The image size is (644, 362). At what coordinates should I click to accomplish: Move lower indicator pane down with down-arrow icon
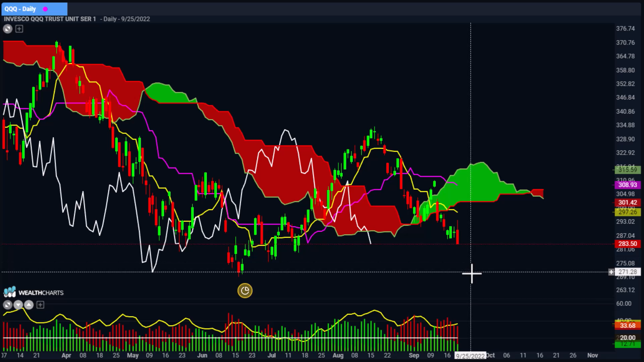tap(18, 305)
